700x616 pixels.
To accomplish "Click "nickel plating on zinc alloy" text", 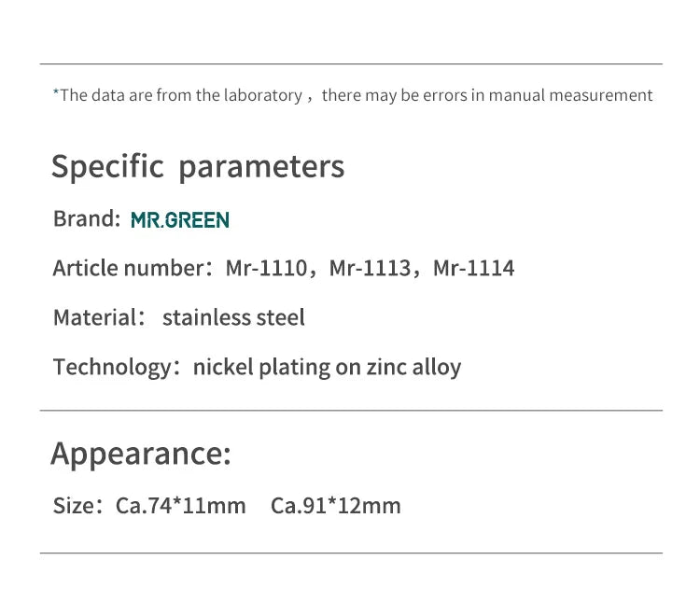I will click(x=327, y=367).
